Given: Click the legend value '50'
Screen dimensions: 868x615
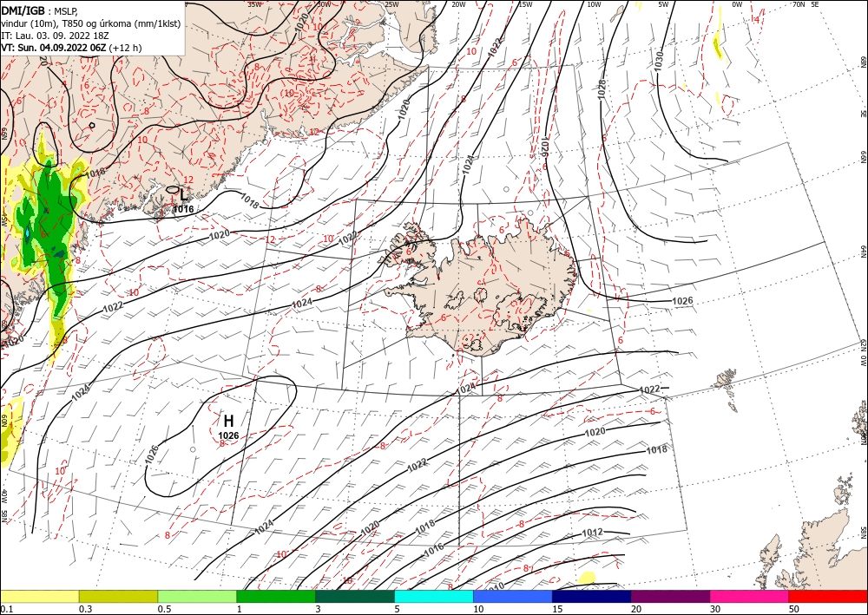Looking at the screenshot, I should click(x=794, y=609).
